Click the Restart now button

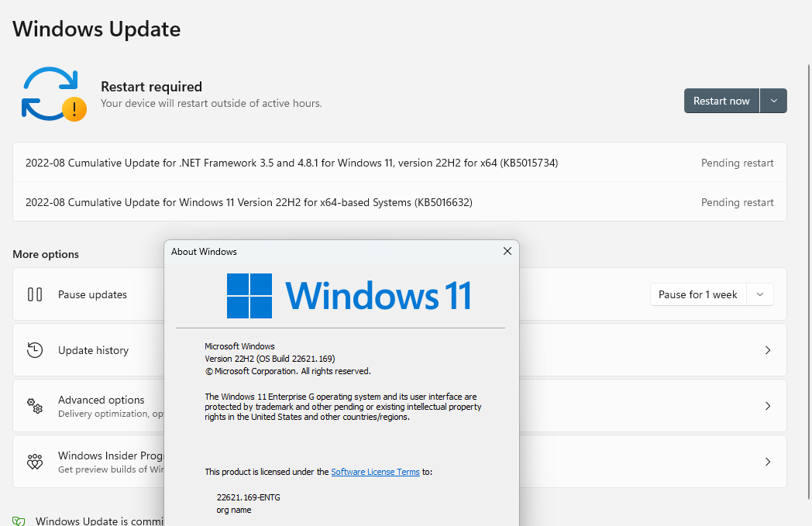(x=721, y=101)
